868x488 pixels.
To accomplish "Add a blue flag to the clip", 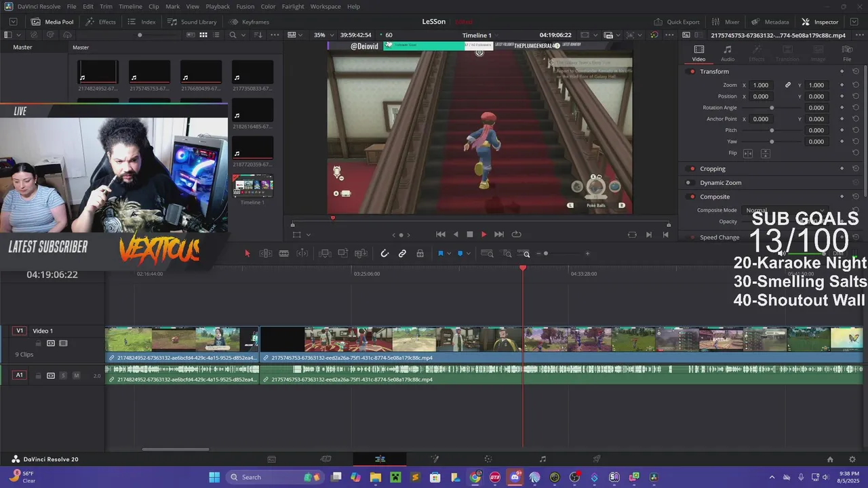I will click(x=441, y=253).
